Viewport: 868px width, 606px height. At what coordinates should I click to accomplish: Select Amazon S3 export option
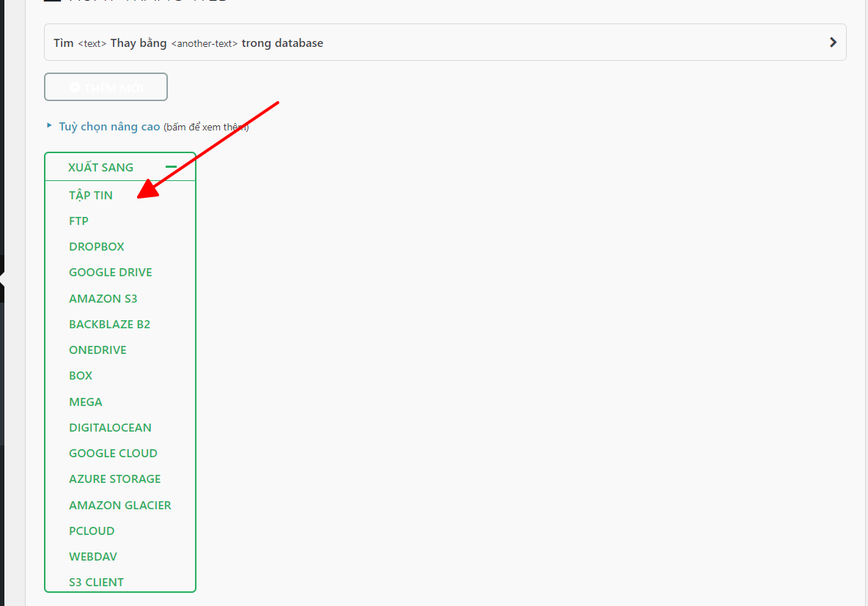[x=103, y=299]
